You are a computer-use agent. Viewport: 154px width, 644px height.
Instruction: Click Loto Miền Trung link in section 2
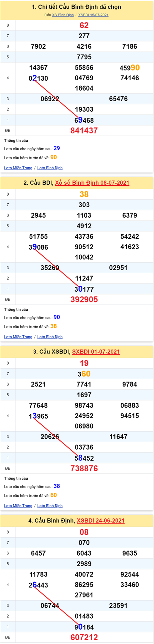click(x=18, y=337)
